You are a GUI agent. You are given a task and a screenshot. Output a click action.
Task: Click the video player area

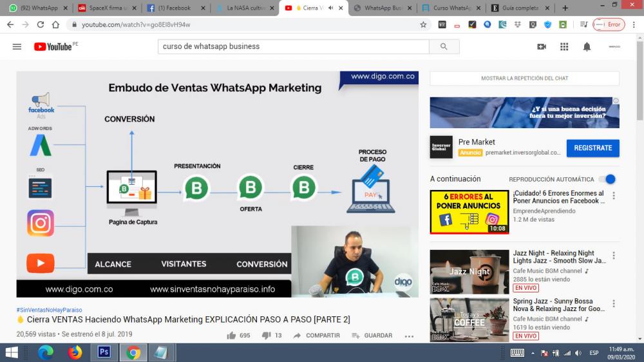point(217,184)
